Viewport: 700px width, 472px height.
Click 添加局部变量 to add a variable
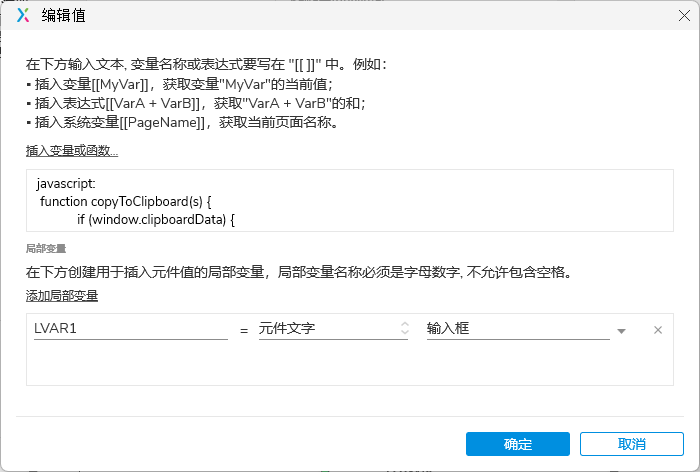(62, 295)
